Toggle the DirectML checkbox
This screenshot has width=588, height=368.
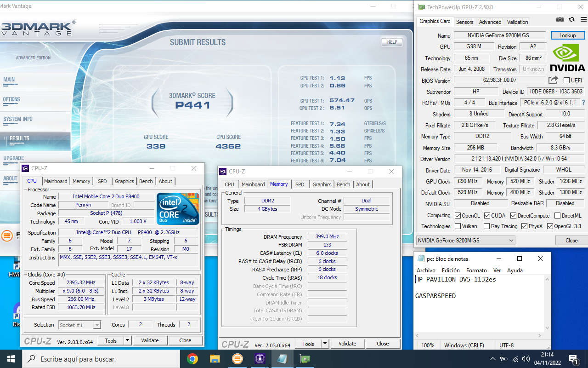click(557, 215)
